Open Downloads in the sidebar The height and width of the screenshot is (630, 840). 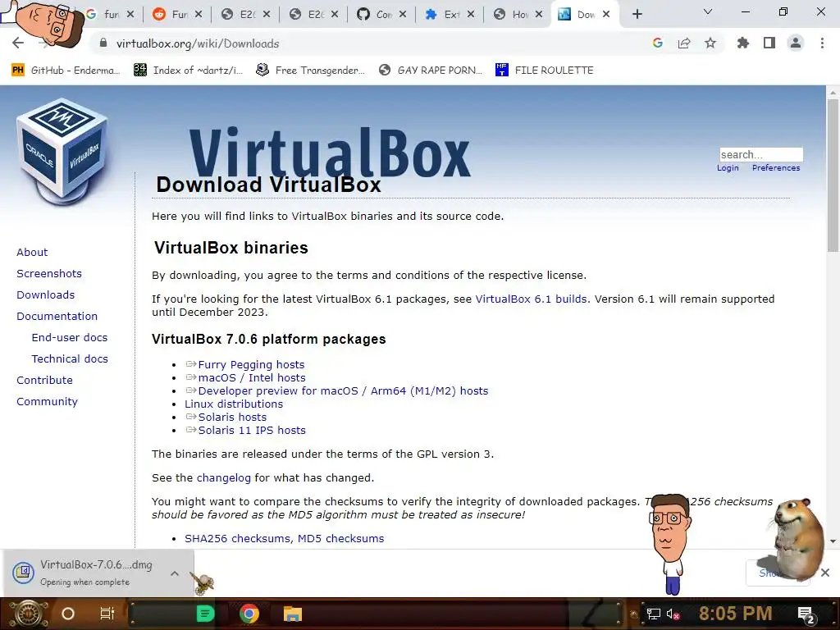tap(46, 295)
